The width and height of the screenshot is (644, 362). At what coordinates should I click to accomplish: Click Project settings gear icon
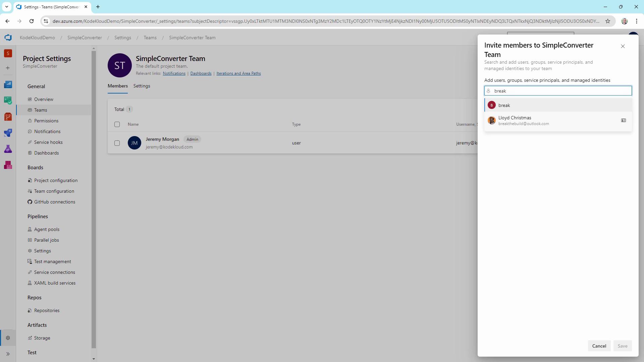(x=8, y=338)
